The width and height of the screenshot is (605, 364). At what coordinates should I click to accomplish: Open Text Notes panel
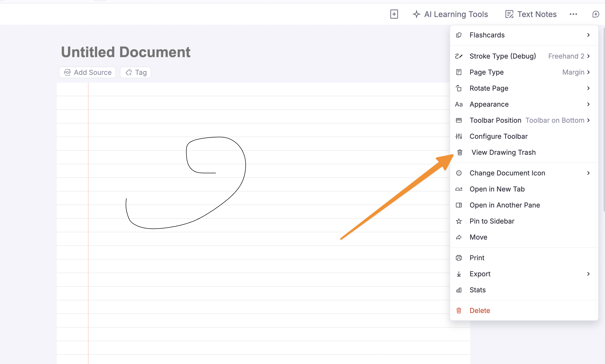531,14
